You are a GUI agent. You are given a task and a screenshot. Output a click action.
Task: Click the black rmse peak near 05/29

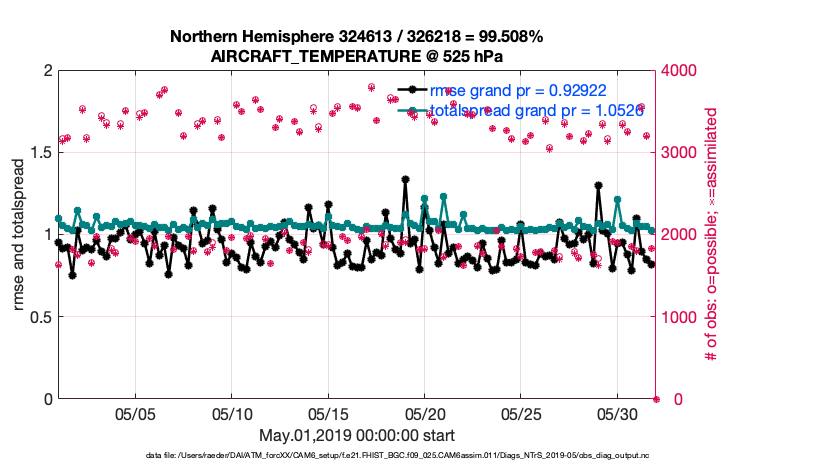tap(598, 185)
